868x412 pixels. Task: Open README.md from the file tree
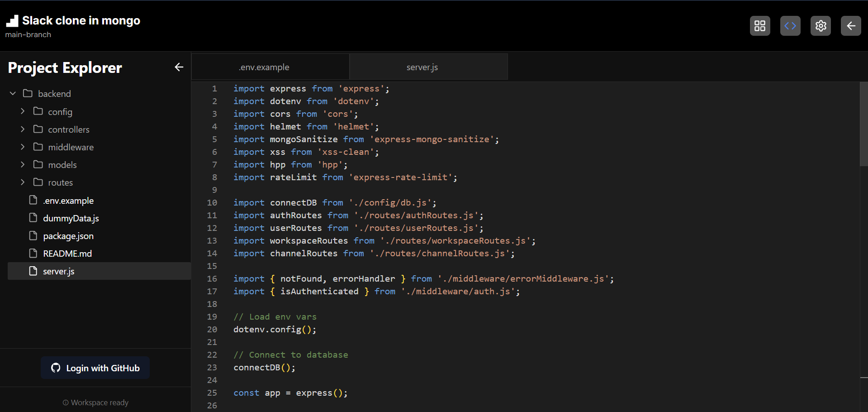click(67, 254)
